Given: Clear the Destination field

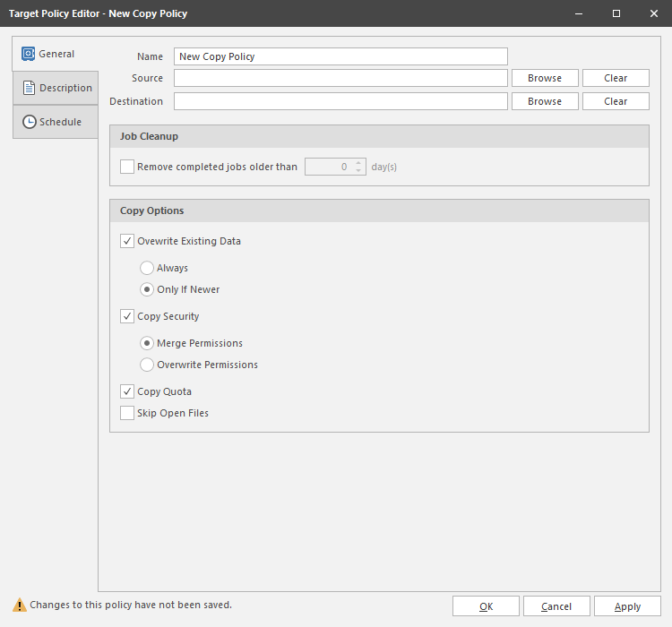Looking at the screenshot, I should (x=616, y=101).
